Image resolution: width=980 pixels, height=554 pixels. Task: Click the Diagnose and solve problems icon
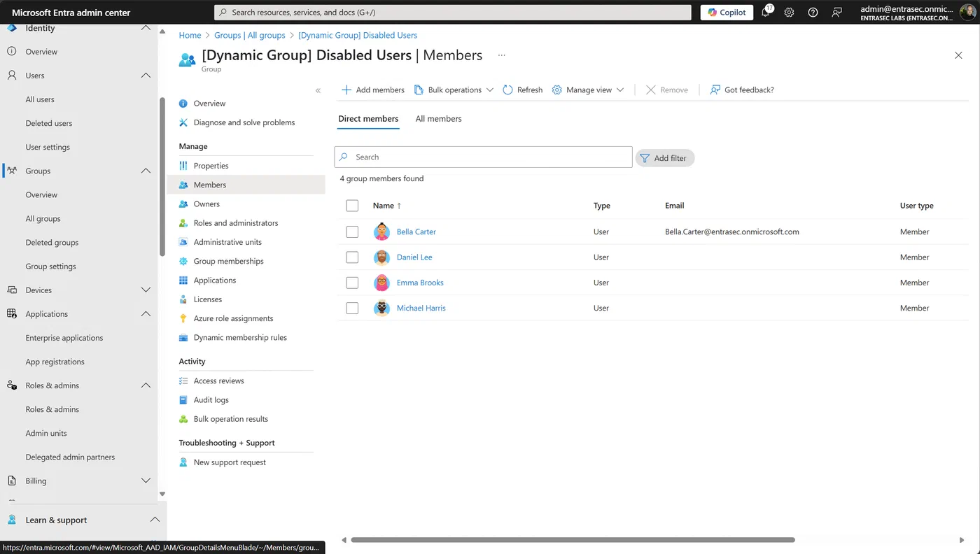[183, 122]
